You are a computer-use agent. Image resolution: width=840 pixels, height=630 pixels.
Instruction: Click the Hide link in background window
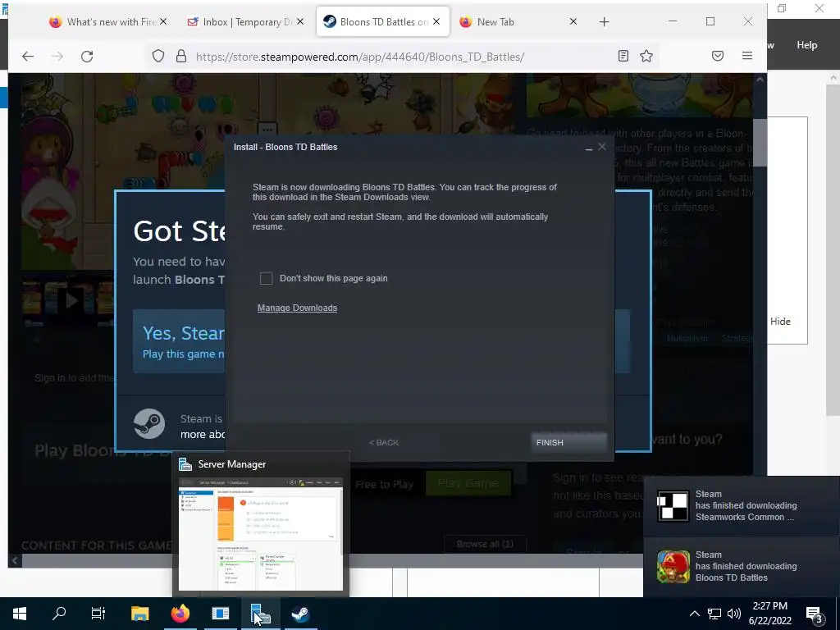[x=780, y=322]
